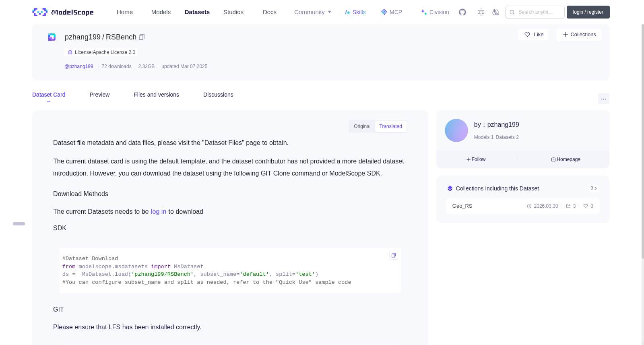Open the three-dot more options menu
Image resolution: width=644 pixels, height=345 pixels.
[x=603, y=99]
